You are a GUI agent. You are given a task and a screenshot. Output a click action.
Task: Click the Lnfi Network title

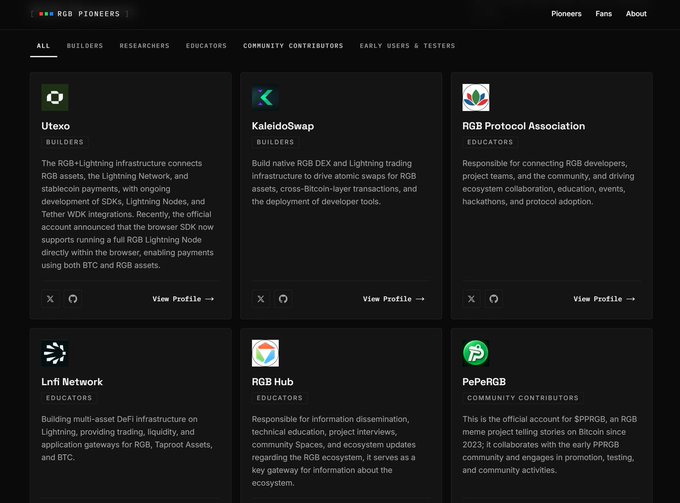[x=72, y=382]
